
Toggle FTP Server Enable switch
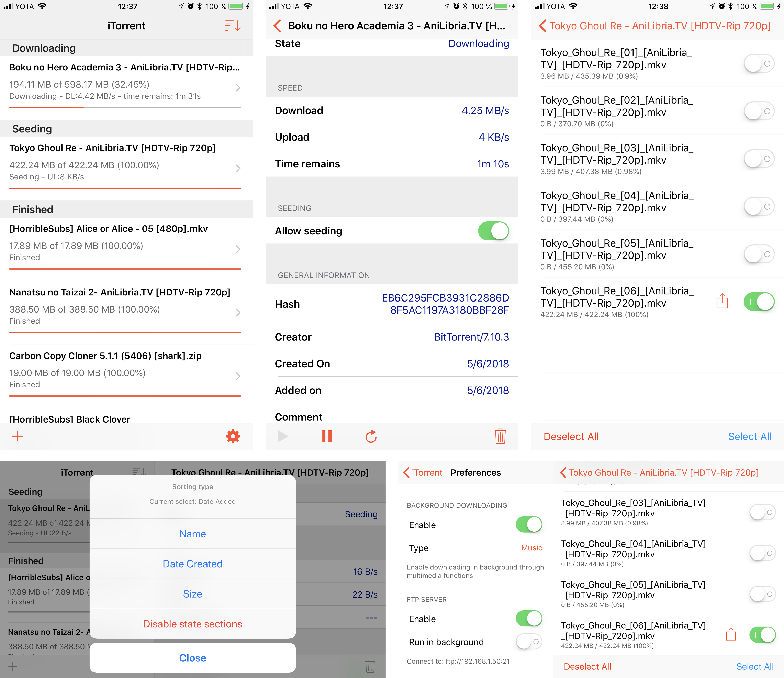pos(529,619)
